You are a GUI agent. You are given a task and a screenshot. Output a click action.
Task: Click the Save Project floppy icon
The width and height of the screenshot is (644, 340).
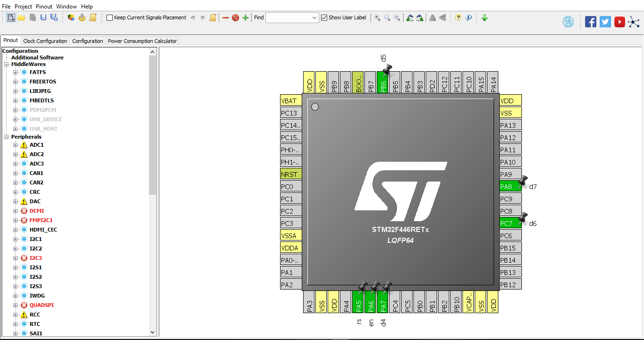(43, 17)
